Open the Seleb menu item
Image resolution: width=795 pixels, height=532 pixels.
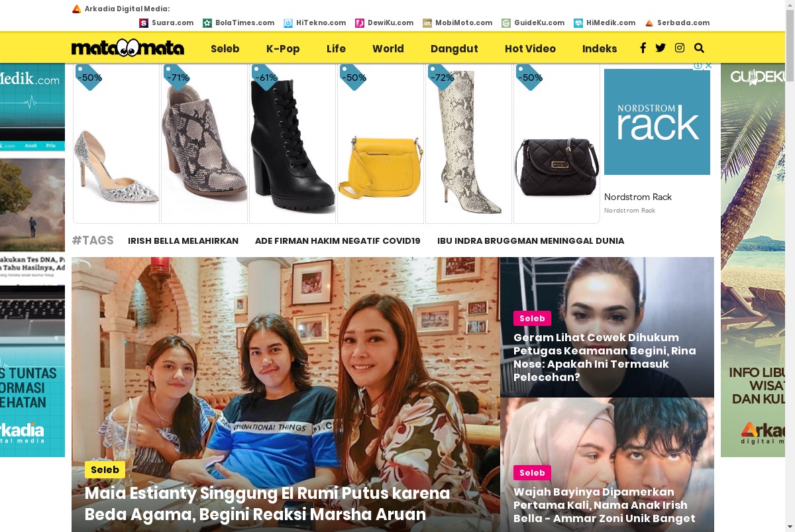(x=225, y=48)
